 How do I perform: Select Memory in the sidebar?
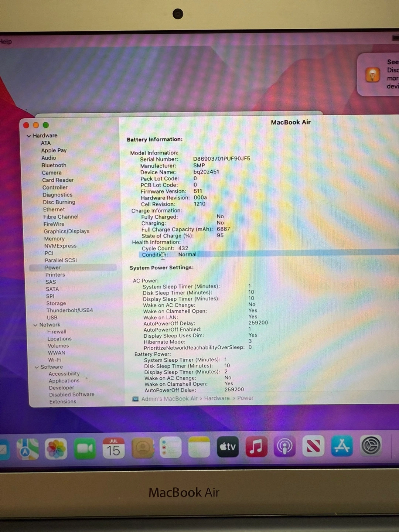tap(54, 239)
